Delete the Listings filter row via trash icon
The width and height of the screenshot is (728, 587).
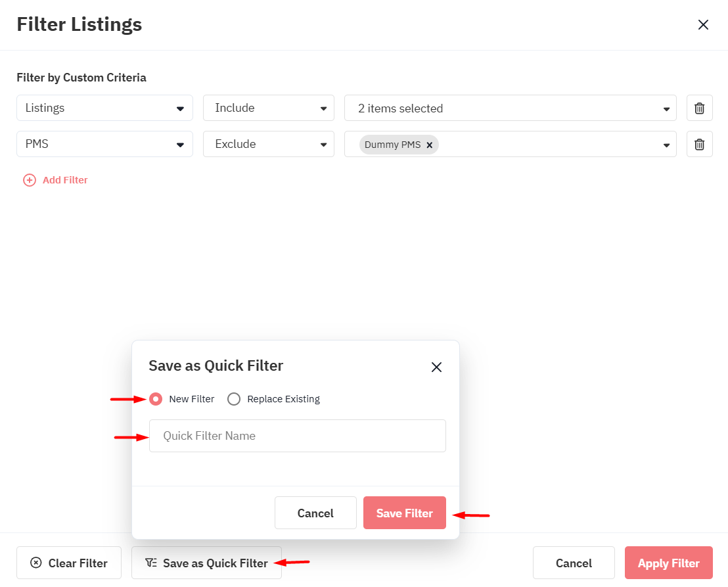pyautogui.click(x=699, y=108)
